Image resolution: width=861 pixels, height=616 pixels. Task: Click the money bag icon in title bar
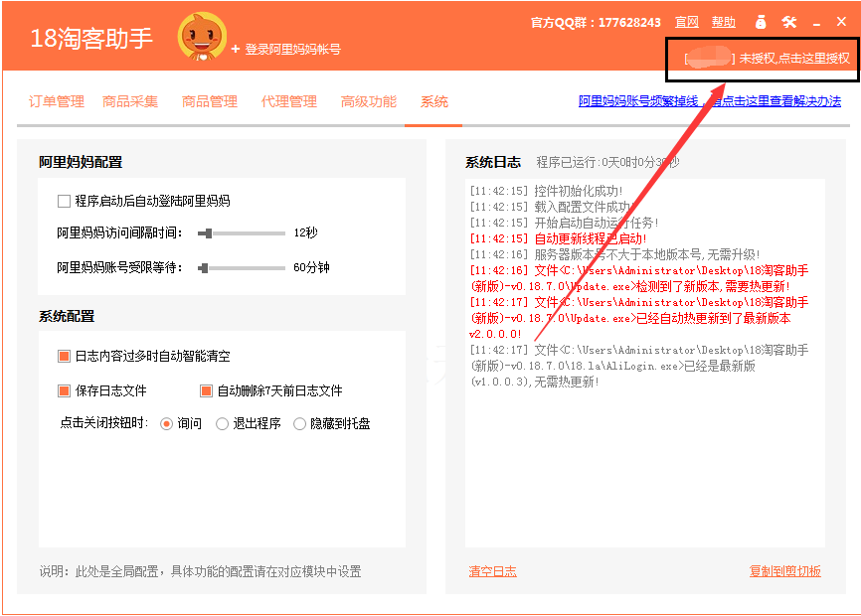tap(761, 22)
